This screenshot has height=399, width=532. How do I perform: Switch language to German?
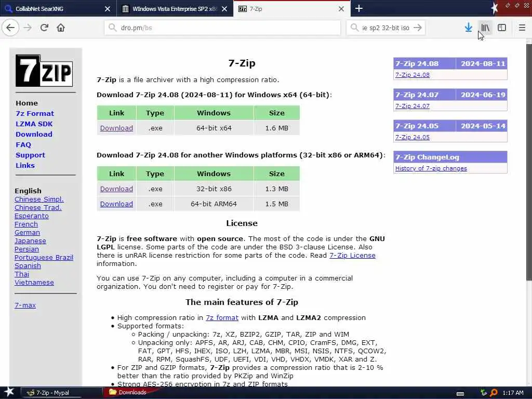(27, 232)
